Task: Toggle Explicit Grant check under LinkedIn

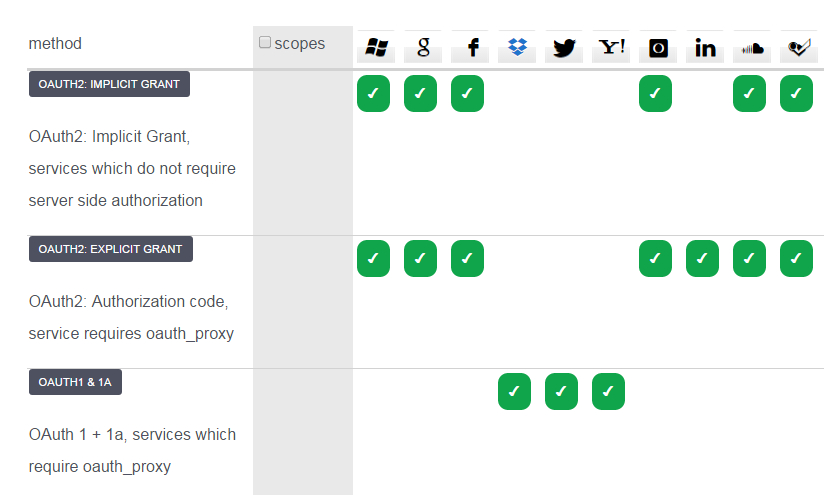Action: pos(702,259)
